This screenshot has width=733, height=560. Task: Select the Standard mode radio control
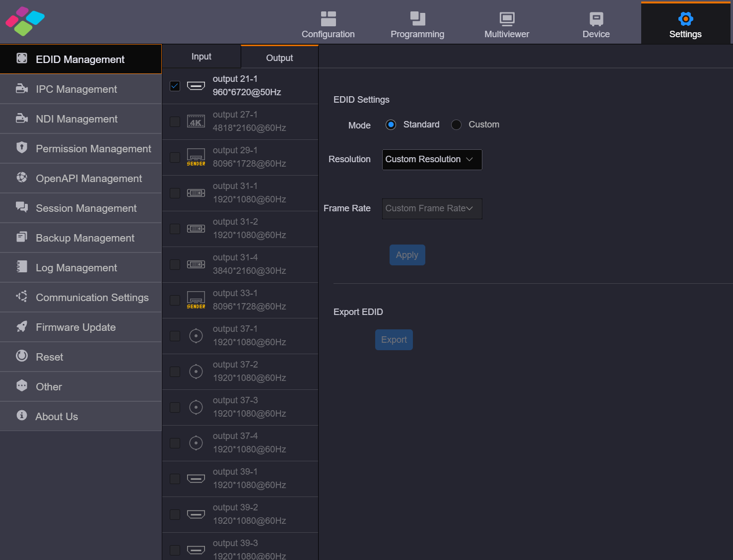[391, 124]
